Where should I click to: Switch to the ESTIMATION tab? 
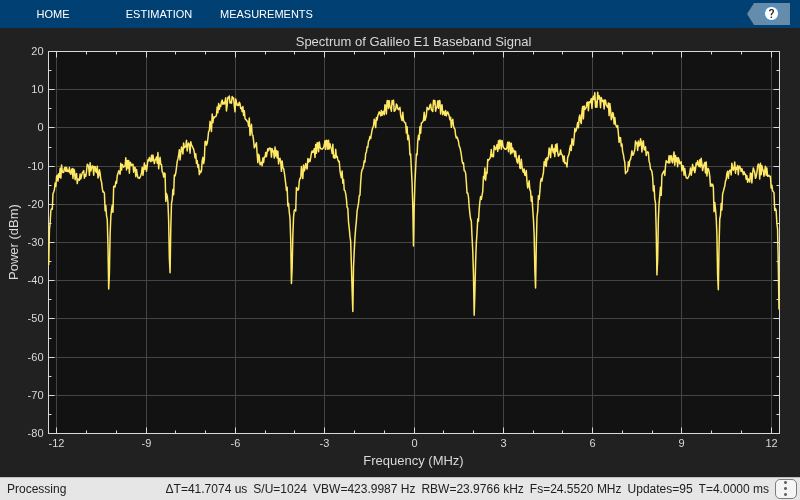[x=159, y=14]
